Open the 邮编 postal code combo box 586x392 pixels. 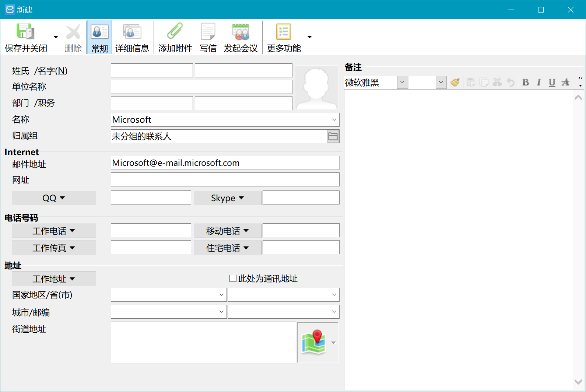(284, 312)
